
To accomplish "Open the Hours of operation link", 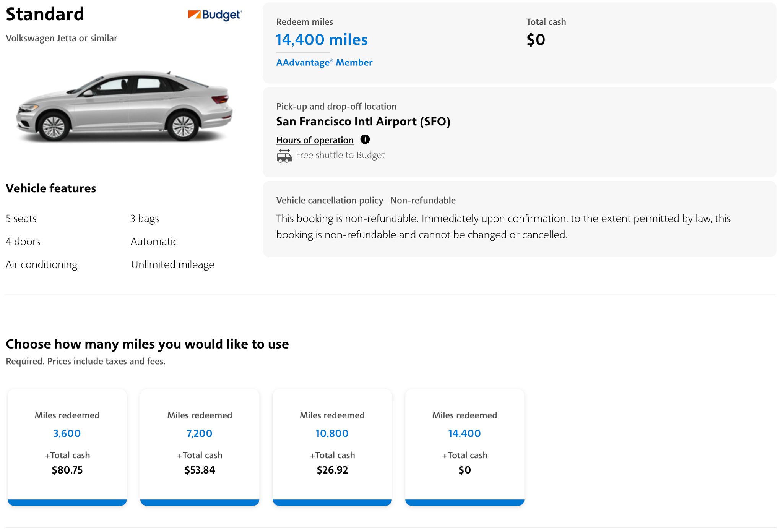I will coord(315,140).
